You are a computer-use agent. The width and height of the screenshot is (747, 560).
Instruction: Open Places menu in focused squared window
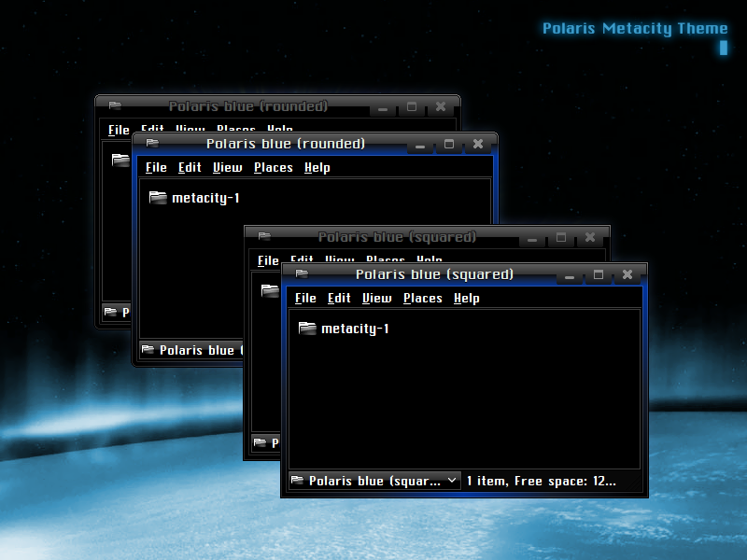coord(423,298)
